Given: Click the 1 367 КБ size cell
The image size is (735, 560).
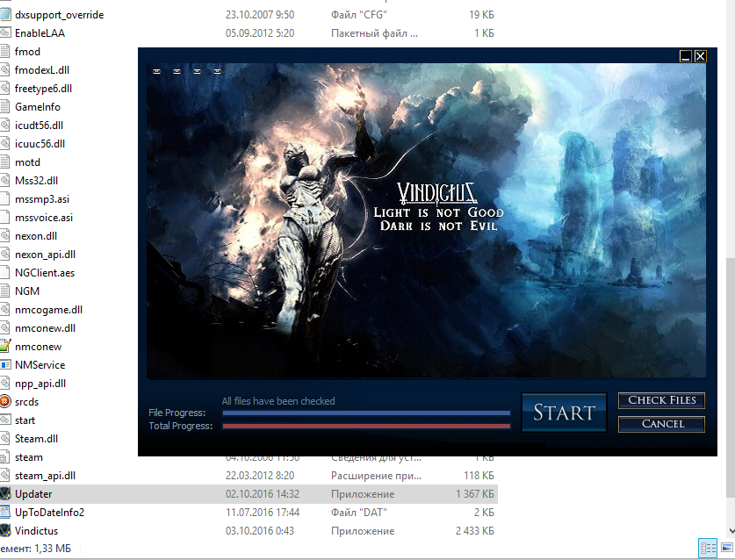Looking at the screenshot, I should [475, 494].
